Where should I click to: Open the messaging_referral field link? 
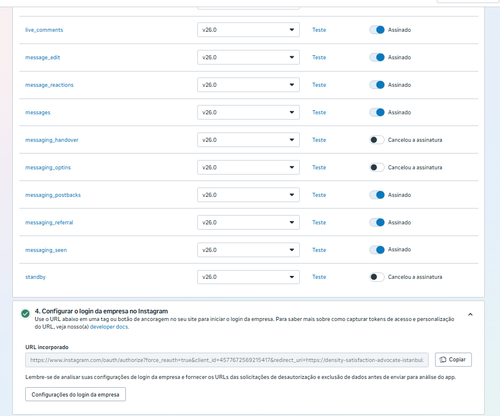49,222
